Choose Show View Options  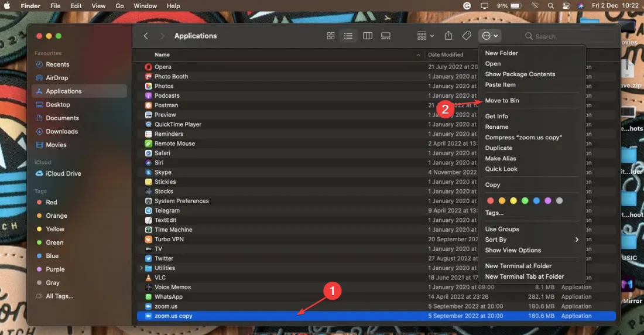pyautogui.click(x=513, y=250)
